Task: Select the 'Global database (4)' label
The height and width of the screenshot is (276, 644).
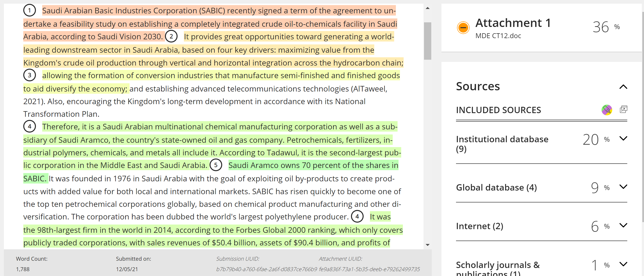Action: 496,187
